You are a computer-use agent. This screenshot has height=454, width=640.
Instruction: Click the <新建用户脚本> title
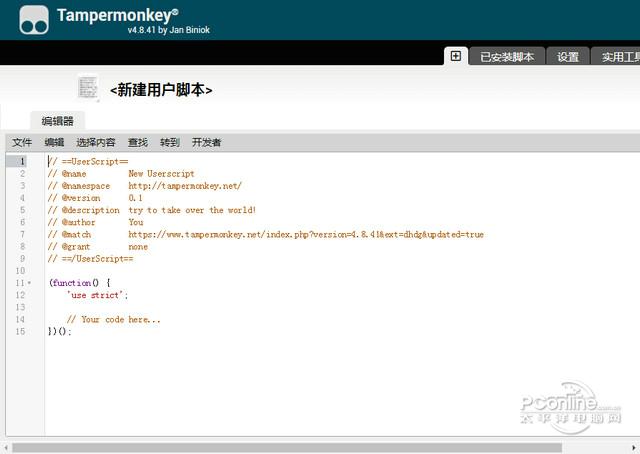tap(161, 89)
